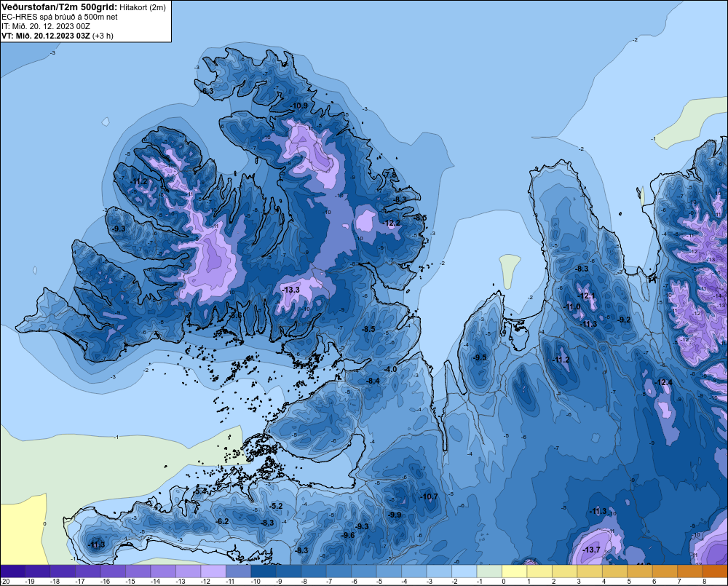
Task: Select the legend swatch above the -10 label
Action: pyautogui.click(x=264, y=571)
